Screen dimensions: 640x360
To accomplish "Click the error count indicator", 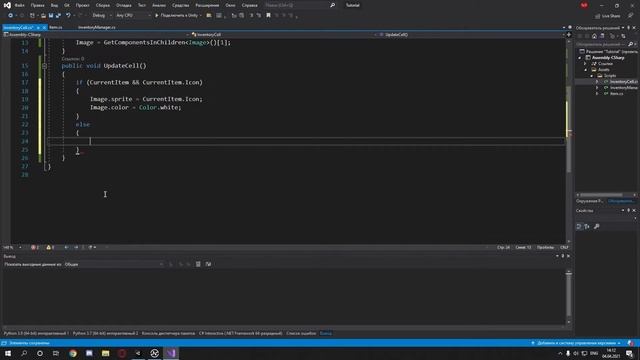I will [x=35, y=247].
